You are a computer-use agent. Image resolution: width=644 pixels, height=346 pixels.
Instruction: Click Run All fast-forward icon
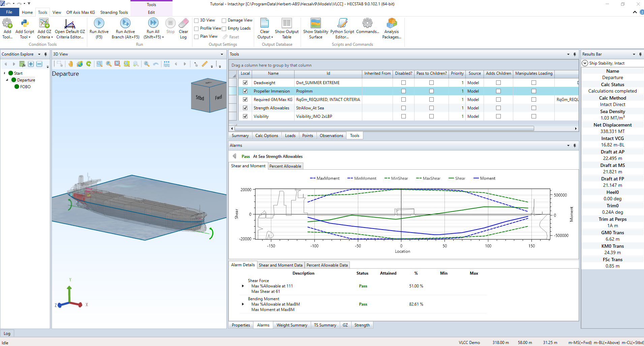point(153,23)
